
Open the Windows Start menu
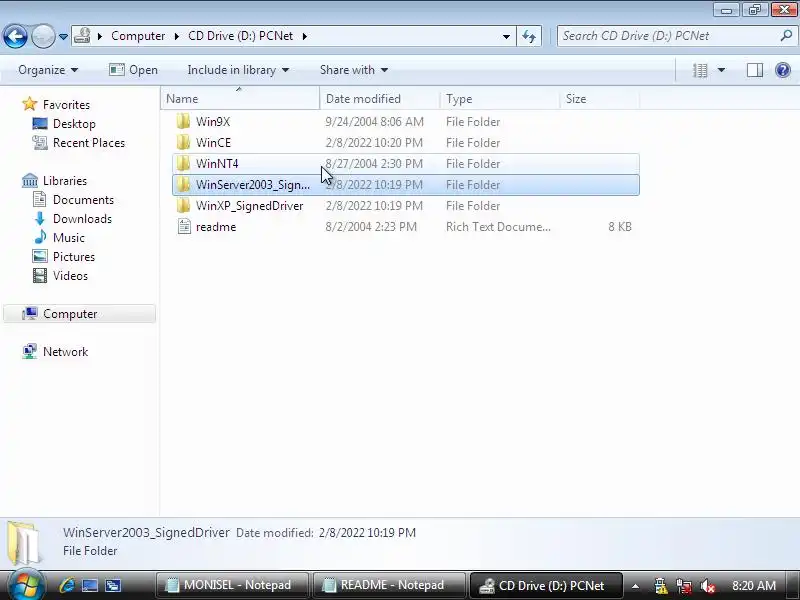[26, 585]
